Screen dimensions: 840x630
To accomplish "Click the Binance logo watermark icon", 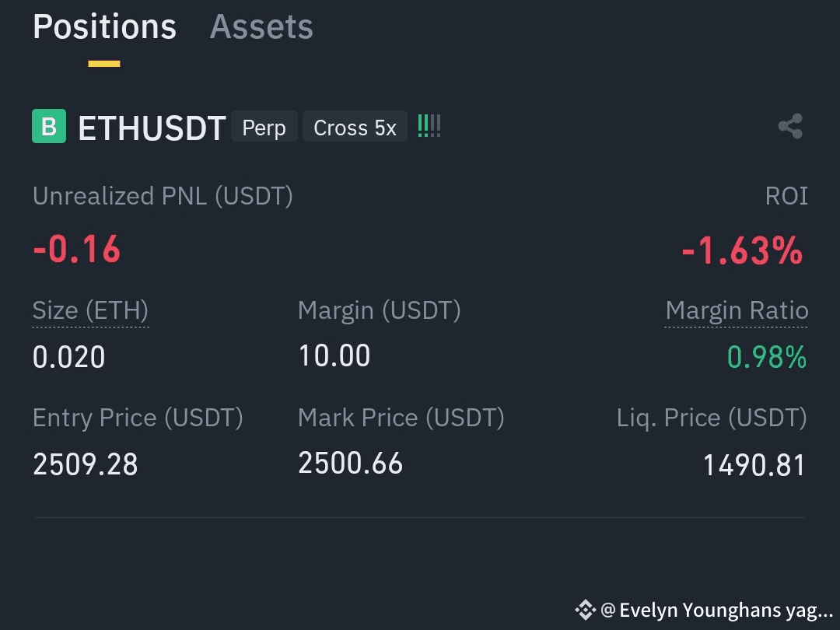I will (x=585, y=610).
